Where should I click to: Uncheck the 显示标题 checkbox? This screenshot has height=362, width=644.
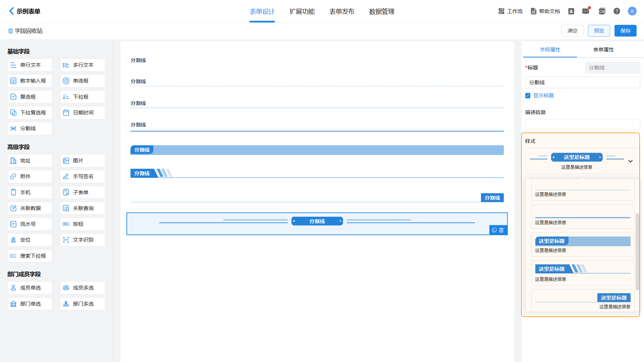[x=528, y=96]
